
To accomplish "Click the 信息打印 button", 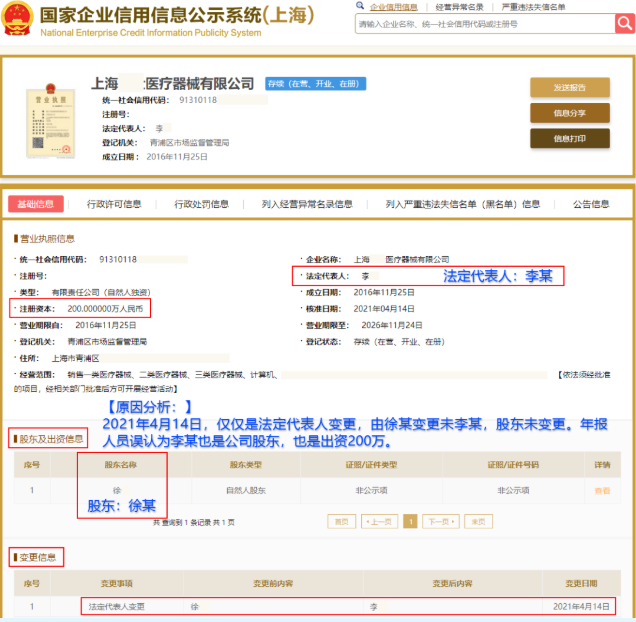I will tap(569, 139).
